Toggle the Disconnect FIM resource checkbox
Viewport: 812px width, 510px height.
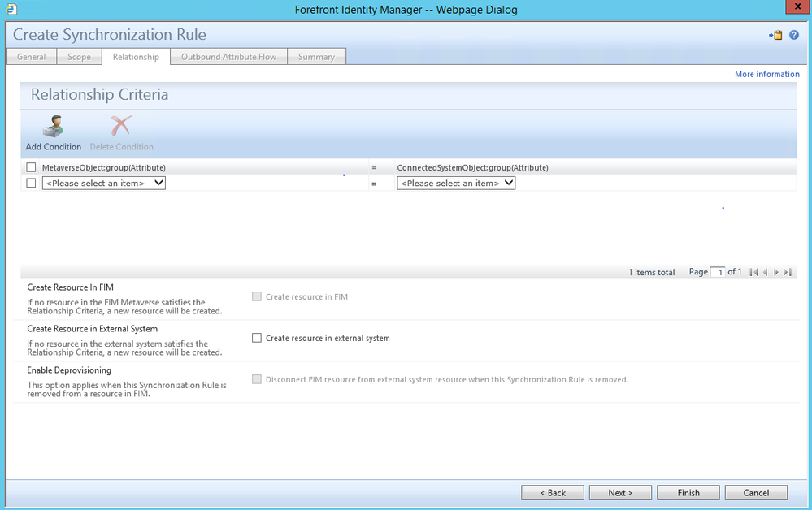tap(256, 379)
